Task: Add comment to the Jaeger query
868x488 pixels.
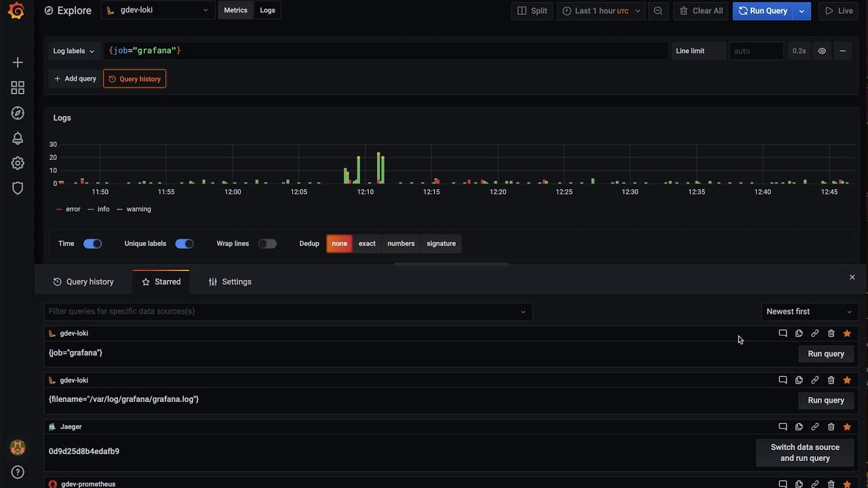Action: point(783,427)
